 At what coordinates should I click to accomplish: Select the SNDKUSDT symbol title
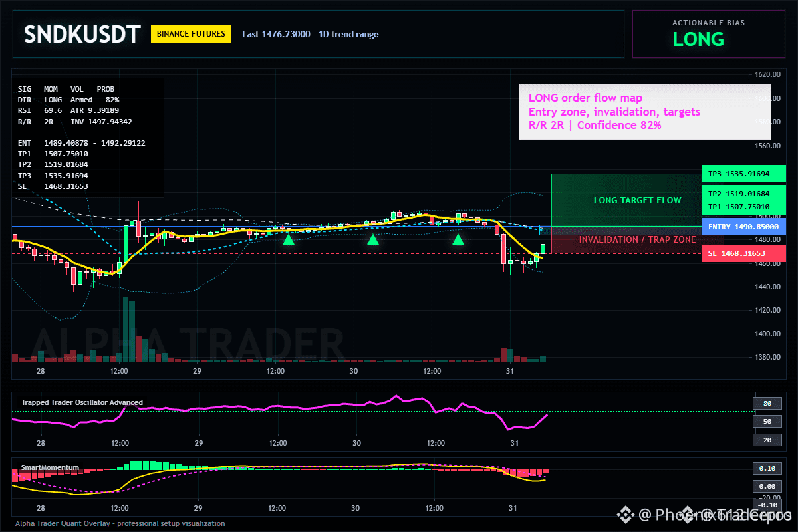point(82,34)
